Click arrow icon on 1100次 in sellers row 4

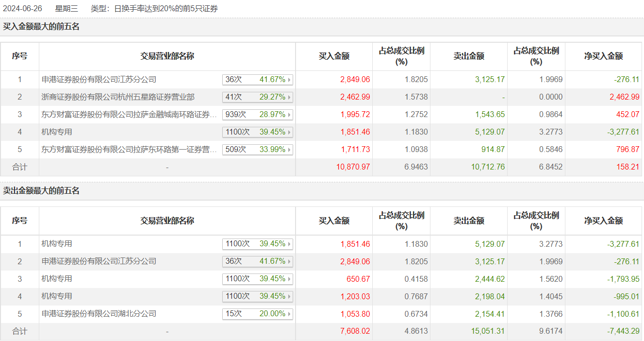pyautogui.click(x=290, y=296)
